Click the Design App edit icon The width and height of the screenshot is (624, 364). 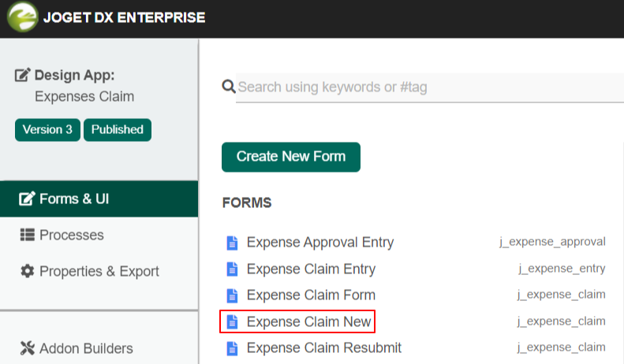tap(23, 76)
